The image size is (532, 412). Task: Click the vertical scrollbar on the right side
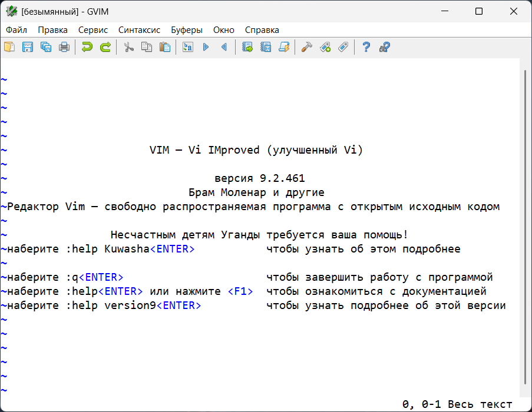525,227
